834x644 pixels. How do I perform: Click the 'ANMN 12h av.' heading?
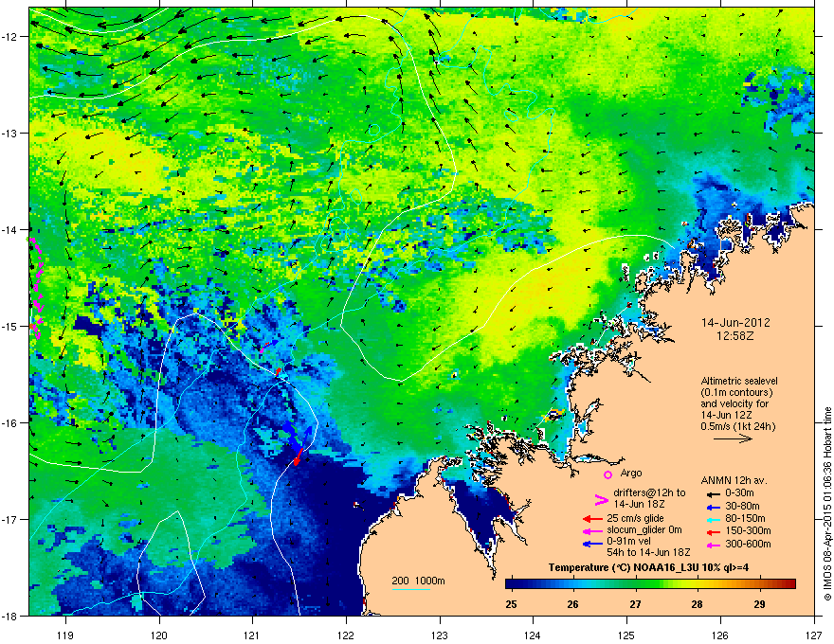pos(734,481)
